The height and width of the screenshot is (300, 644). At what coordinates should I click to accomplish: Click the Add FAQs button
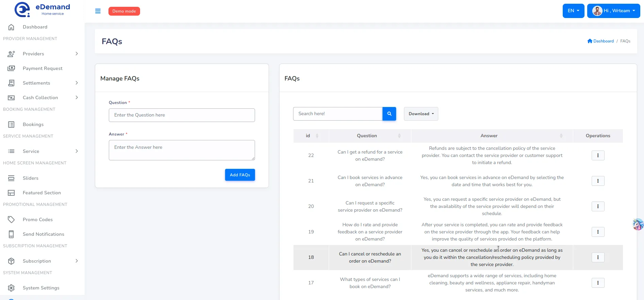pos(240,175)
